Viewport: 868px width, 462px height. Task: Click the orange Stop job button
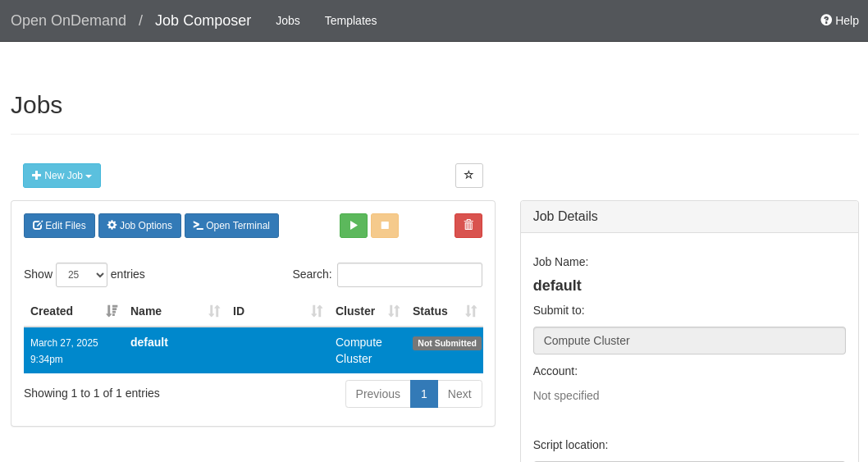[385, 226]
